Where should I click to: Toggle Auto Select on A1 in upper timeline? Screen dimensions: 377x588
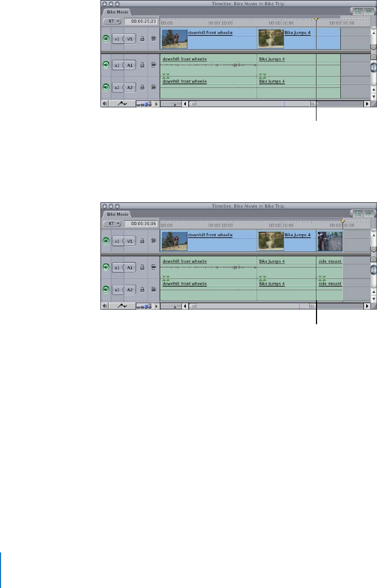tap(154, 65)
